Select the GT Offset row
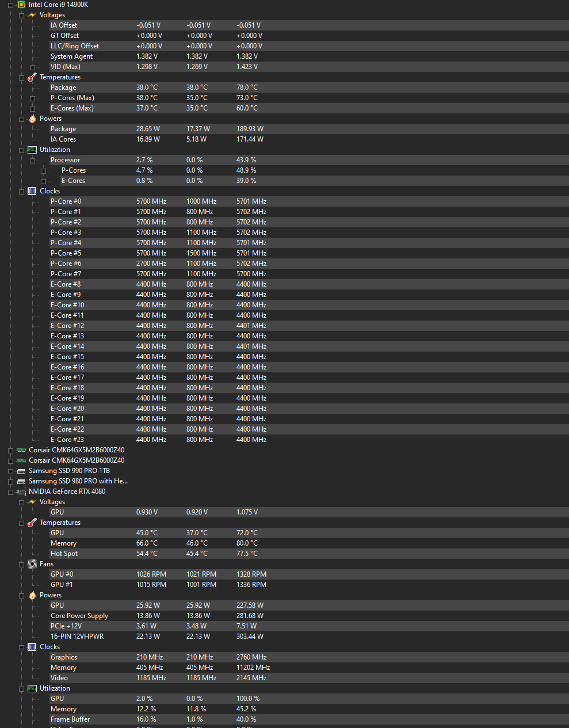569x728 pixels. coord(309,36)
